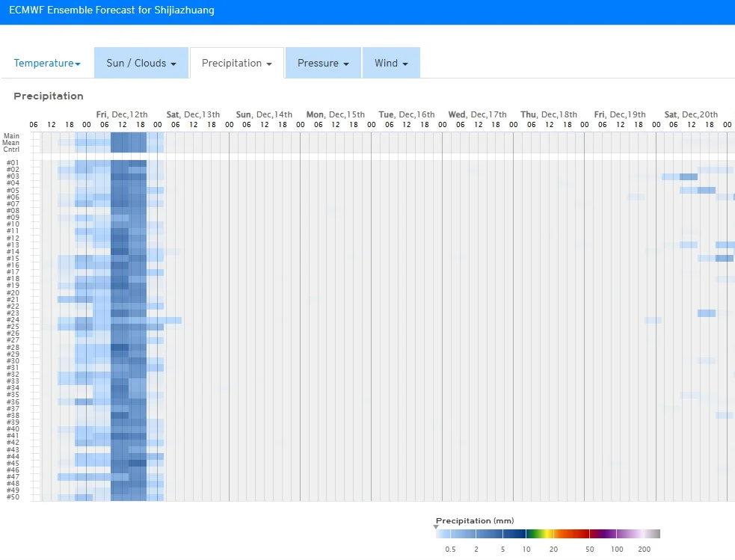Click ensemble member label #28

[x=13, y=347]
